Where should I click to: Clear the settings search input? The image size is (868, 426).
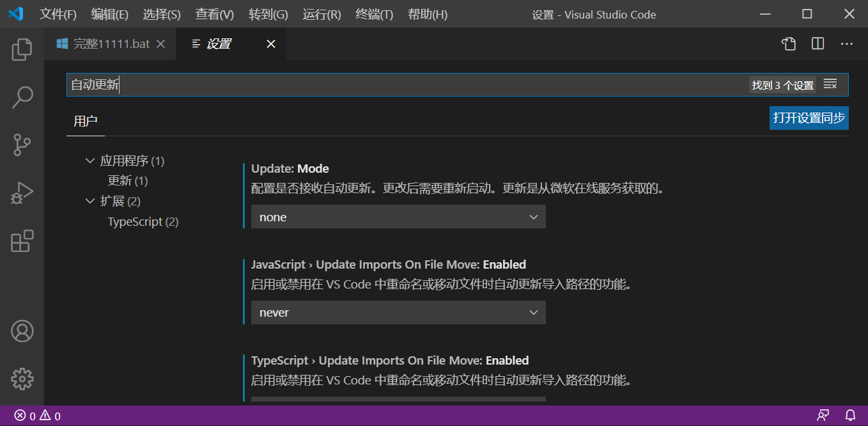(830, 84)
